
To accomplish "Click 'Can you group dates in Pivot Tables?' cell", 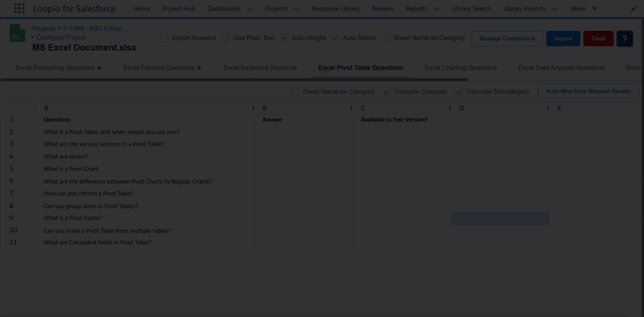I will (144, 206).
